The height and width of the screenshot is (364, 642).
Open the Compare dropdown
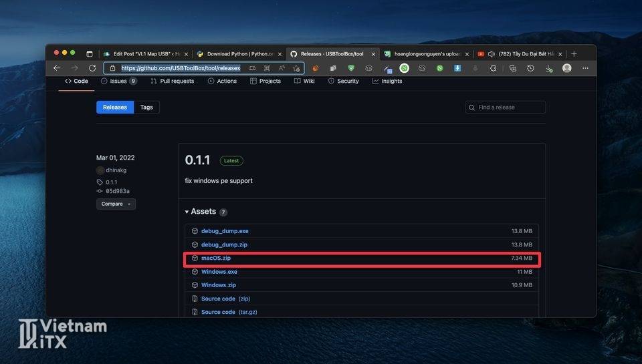(x=116, y=204)
